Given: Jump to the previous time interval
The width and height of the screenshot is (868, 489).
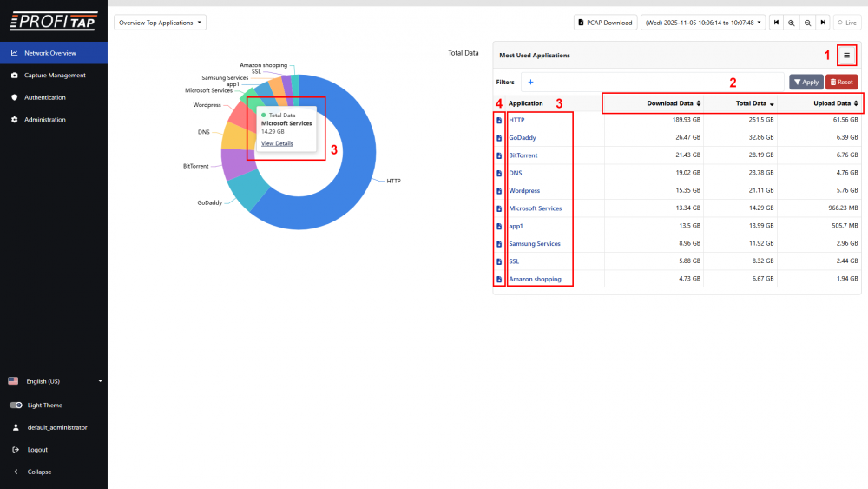Looking at the screenshot, I should (x=776, y=23).
